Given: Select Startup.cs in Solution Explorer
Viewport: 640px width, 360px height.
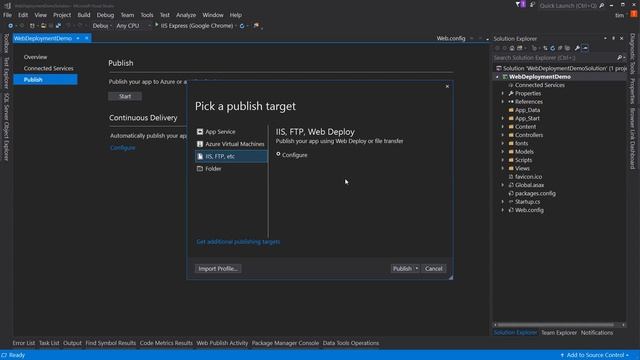Looking at the screenshot, I should [527, 202].
